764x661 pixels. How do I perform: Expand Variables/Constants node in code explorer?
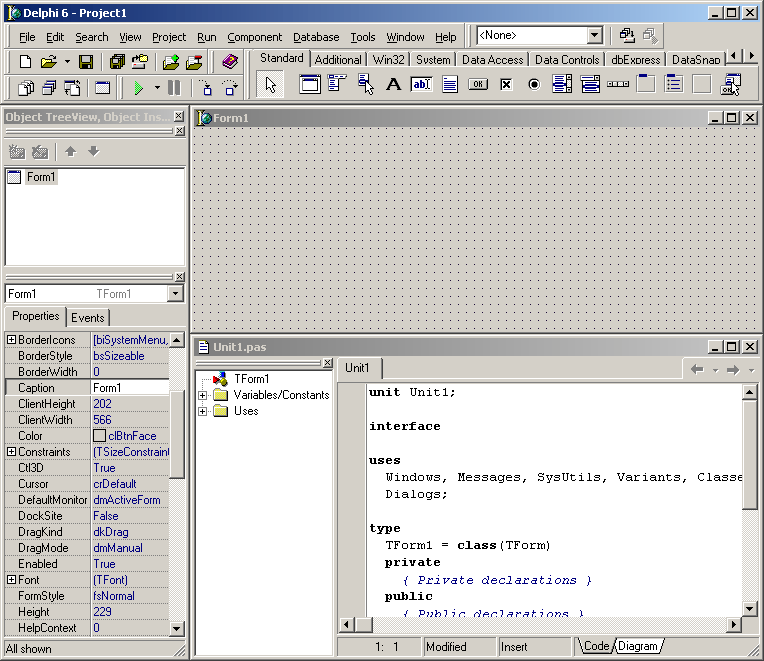pyautogui.click(x=202, y=395)
